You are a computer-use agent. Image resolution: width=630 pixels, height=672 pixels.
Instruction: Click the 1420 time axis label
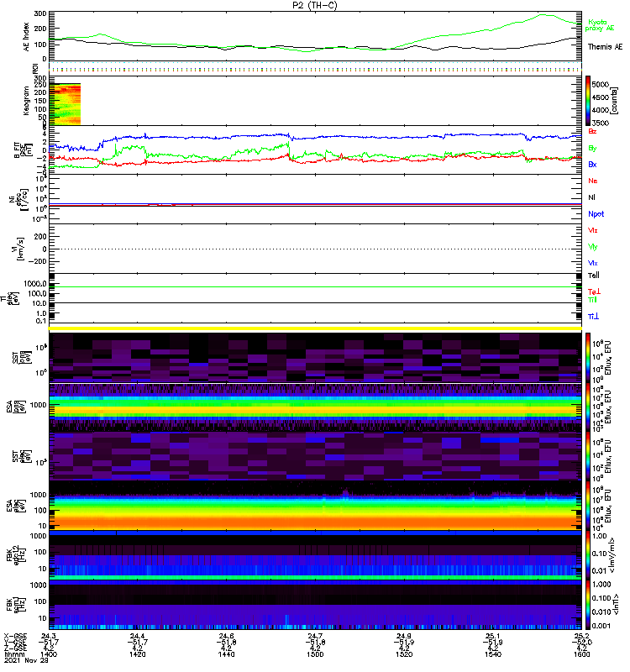pos(137,654)
